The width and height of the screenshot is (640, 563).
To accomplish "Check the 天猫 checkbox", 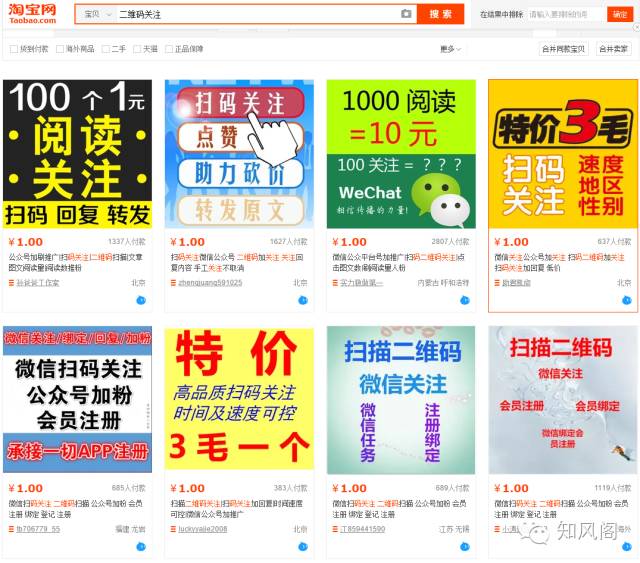I will [137, 49].
